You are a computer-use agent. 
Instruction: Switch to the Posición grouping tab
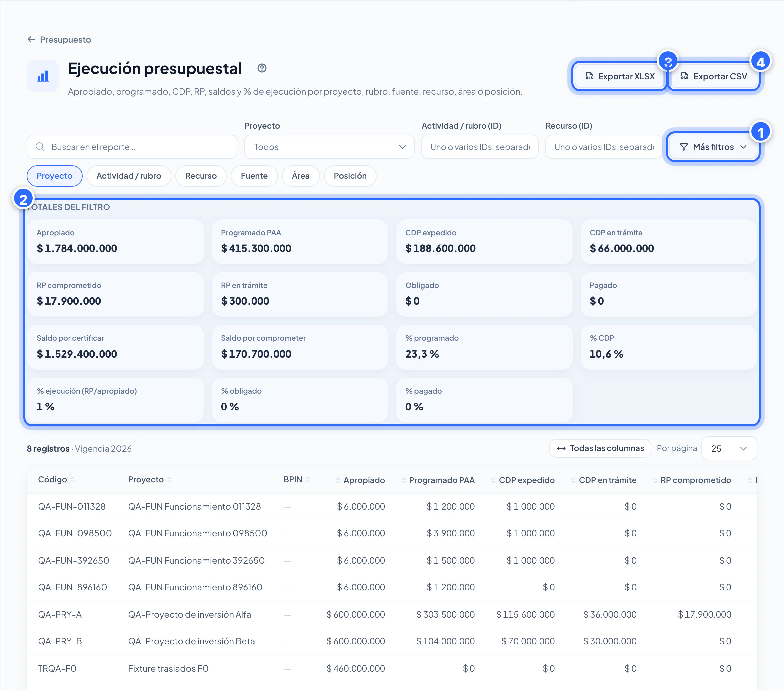coord(350,176)
